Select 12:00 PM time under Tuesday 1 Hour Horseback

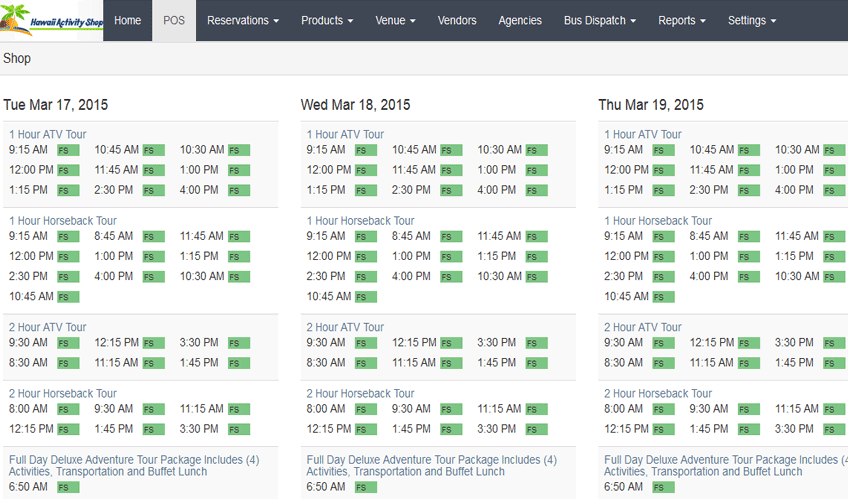tap(31, 256)
